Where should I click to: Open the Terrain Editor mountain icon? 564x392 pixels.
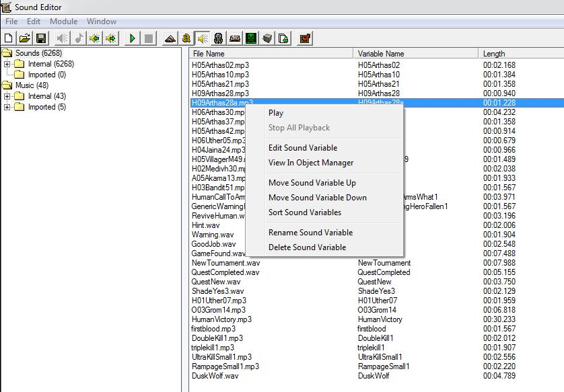170,38
